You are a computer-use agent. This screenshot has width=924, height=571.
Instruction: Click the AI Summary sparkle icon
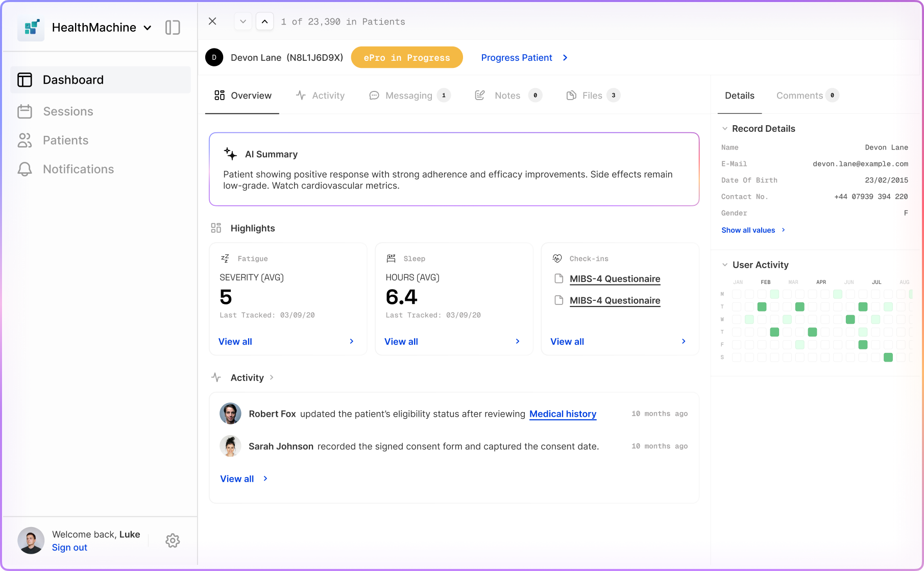(x=230, y=154)
